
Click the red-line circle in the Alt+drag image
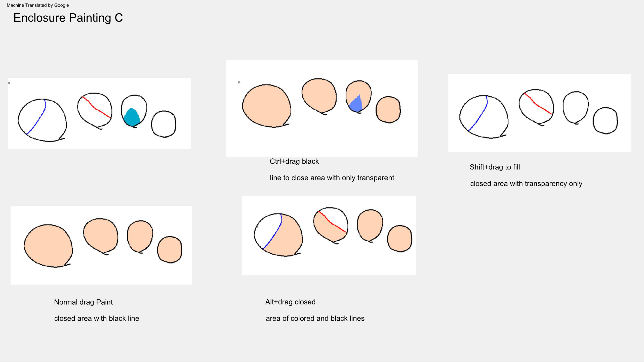[x=331, y=224]
